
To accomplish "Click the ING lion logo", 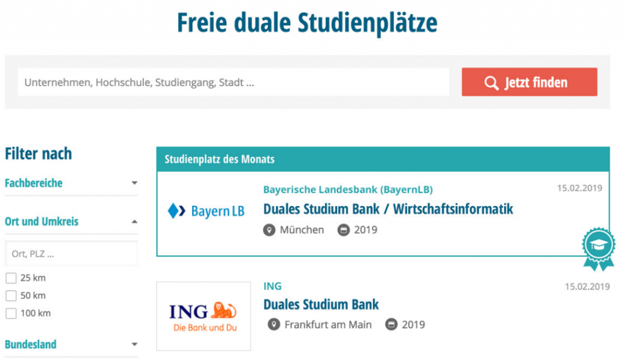I will [x=203, y=315].
